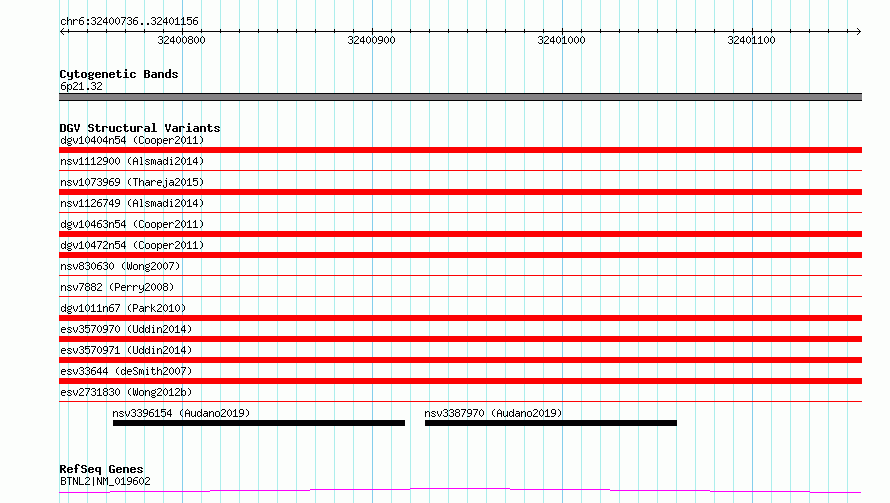Click the red bar under dgv1011n67

coord(460,318)
